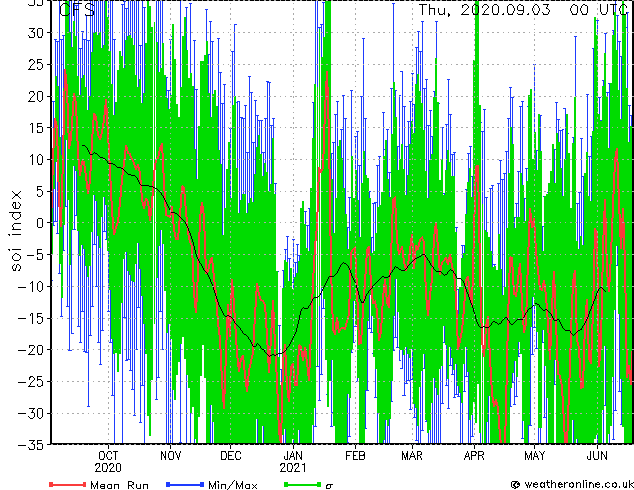This screenshot has width=634, height=490.
Task: Click the -30 y-axis value
Action: point(31,413)
